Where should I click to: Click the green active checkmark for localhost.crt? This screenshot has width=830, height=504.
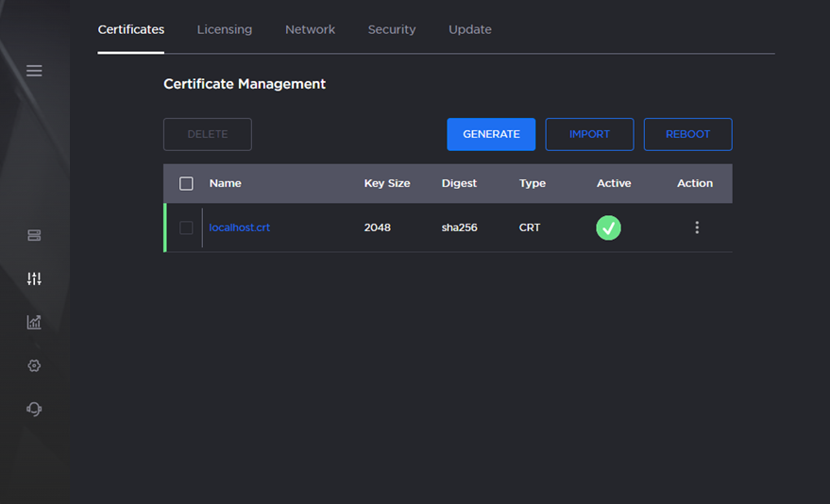[608, 227]
